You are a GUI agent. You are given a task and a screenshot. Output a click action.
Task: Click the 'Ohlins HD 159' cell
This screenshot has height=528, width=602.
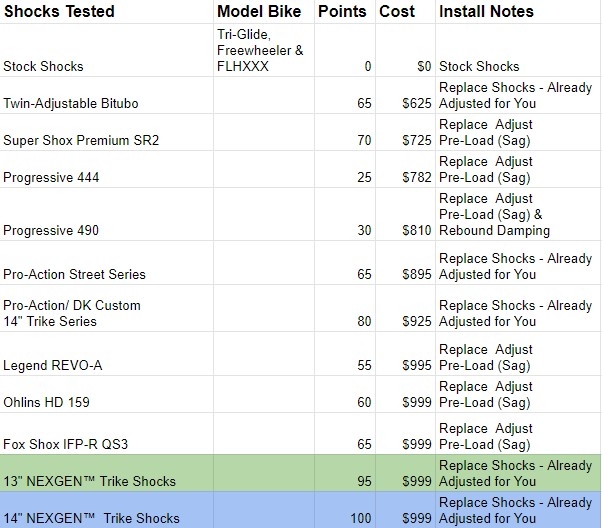107,394
